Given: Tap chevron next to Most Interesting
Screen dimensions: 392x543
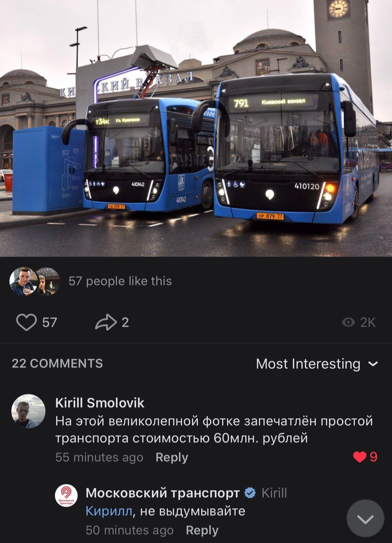Looking at the screenshot, I should click(373, 364).
